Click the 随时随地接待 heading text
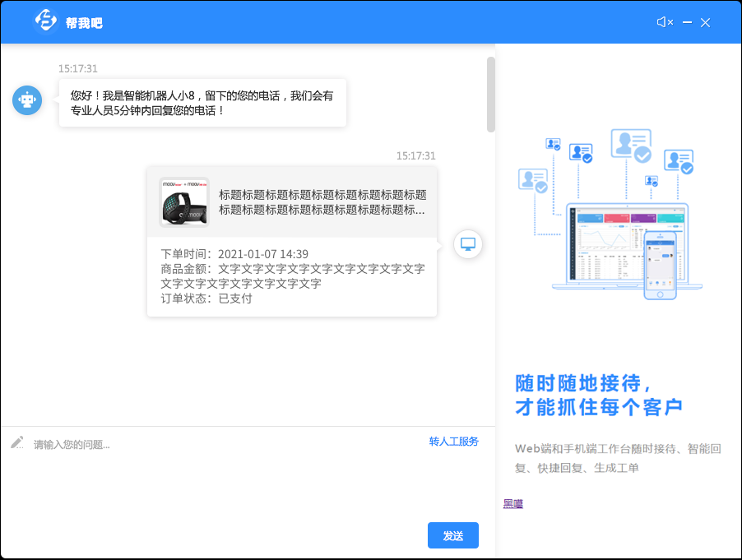Image resolution: width=742 pixels, height=560 pixels. pyautogui.click(x=584, y=383)
